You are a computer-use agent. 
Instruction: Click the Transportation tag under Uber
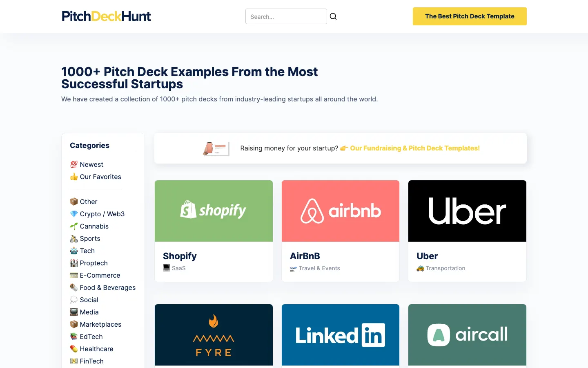pos(445,268)
